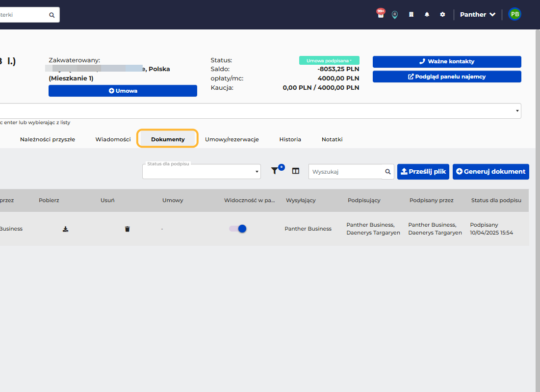Click the -8053,25 PLN balance value
Viewport: 540px width, 392px height.
click(338, 69)
